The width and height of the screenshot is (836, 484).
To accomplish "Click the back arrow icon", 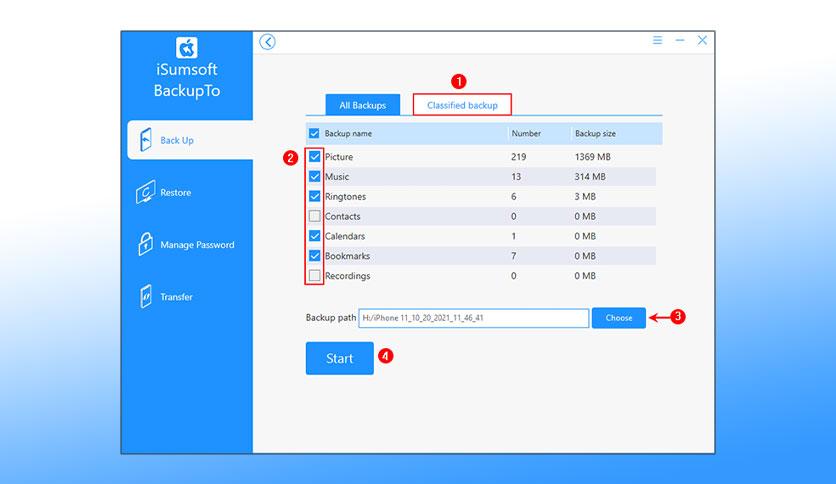I will click(x=268, y=42).
